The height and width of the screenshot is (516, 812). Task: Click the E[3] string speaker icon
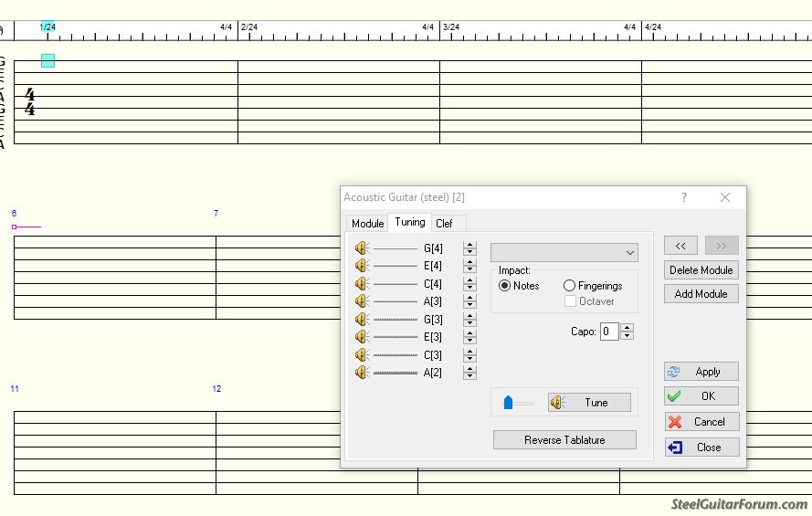click(x=362, y=337)
